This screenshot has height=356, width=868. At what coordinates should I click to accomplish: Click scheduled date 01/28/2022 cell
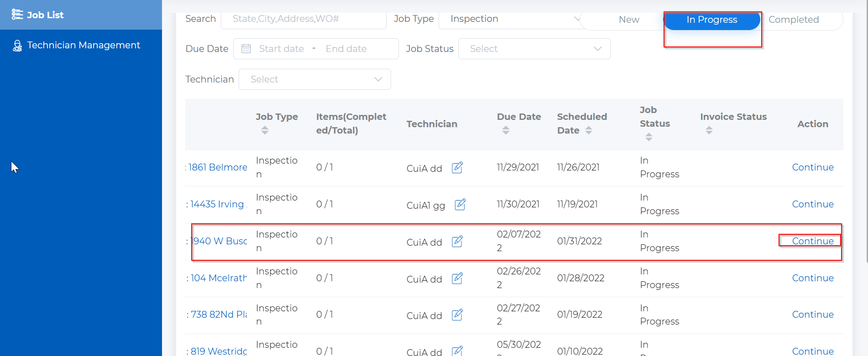pyautogui.click(x=580, y=278)
